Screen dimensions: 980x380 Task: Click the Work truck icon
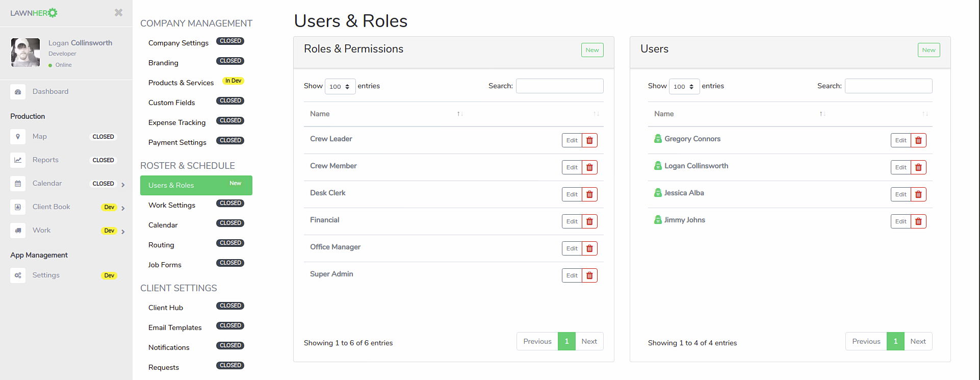(18, 231)
